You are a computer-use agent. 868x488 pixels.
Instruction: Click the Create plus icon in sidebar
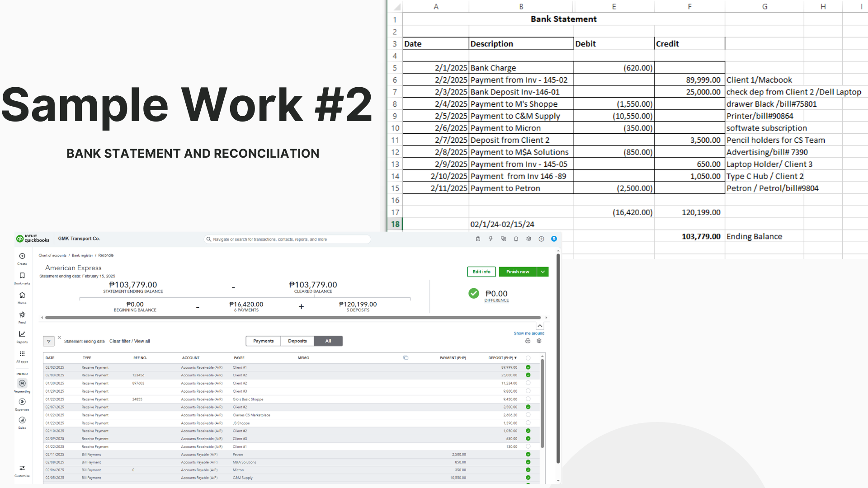[x=22, y=256]
